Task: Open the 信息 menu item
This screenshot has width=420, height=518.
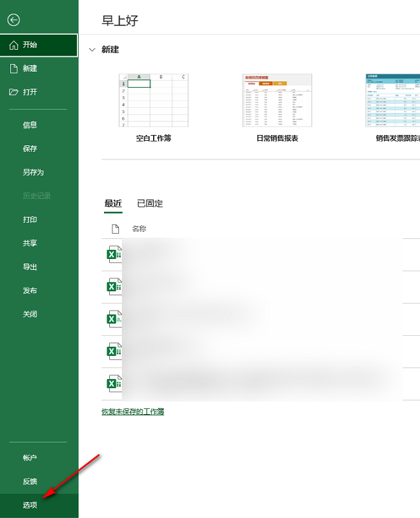Action: (x=30, y=125)
